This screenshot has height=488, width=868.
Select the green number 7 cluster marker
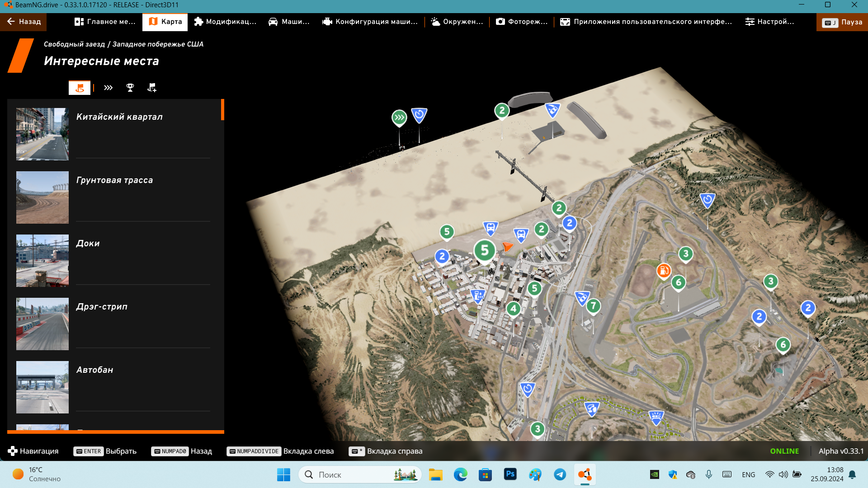point(593,306)
